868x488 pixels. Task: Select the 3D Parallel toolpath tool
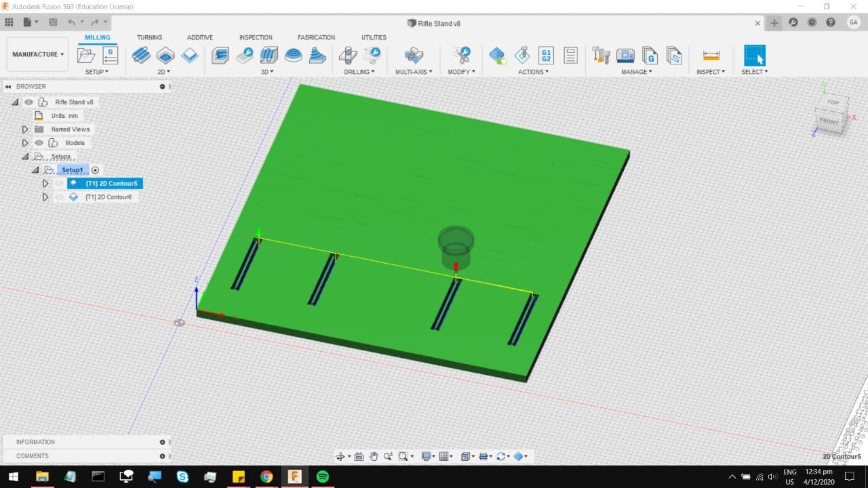coord(269,55)
